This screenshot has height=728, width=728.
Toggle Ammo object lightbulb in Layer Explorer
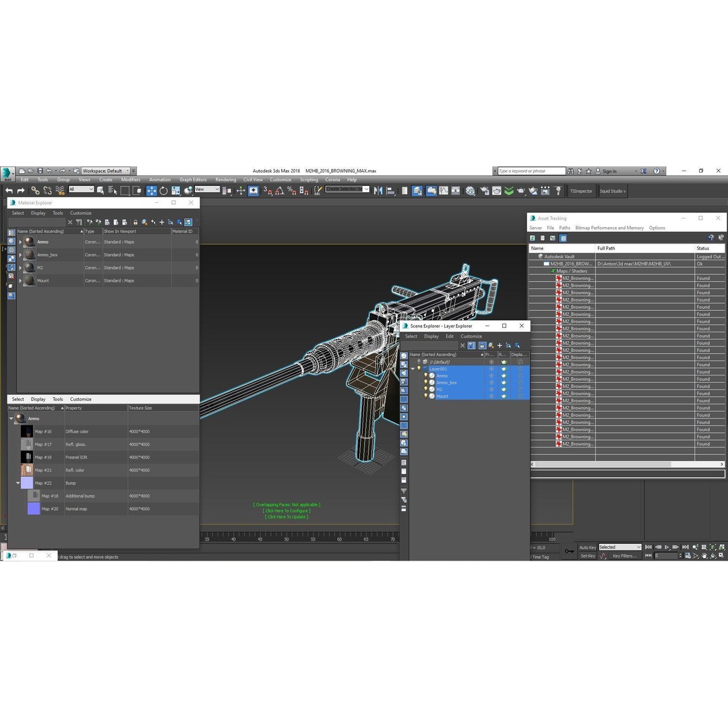[426, 375]
